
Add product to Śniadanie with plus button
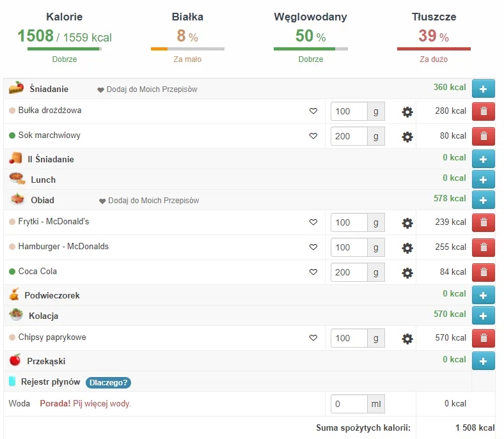(483, 89)
